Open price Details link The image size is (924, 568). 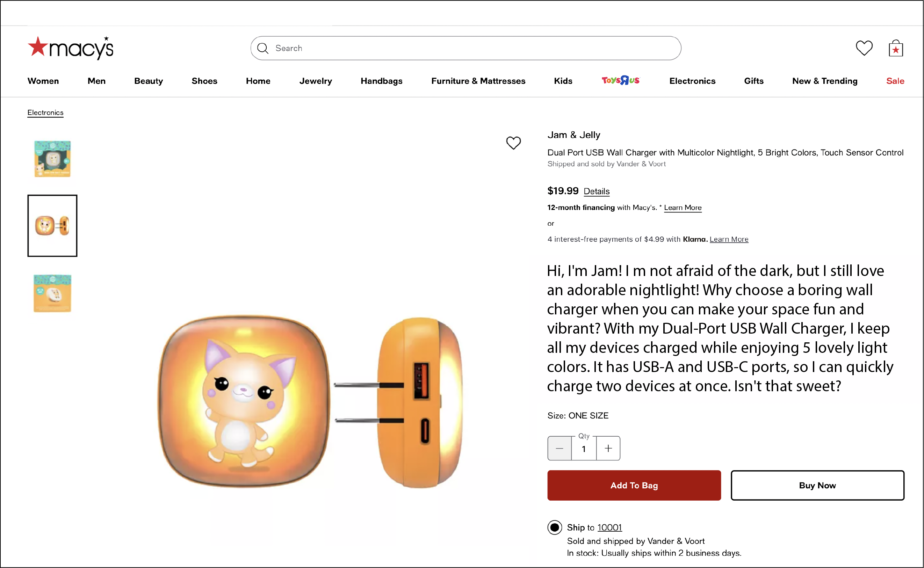click(596, 191)
